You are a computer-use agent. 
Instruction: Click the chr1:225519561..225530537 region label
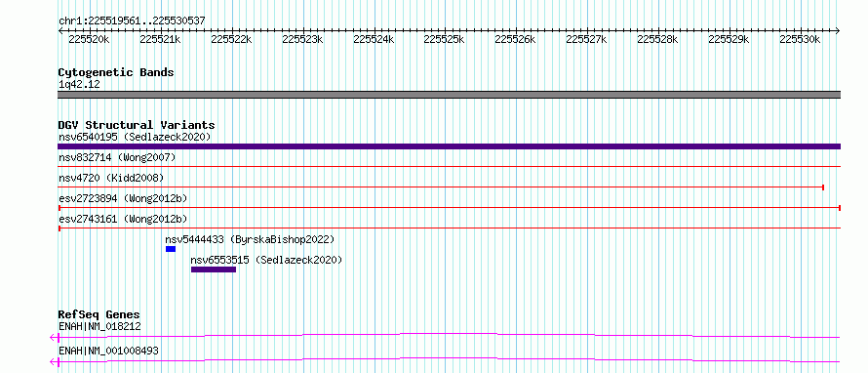click(x=132, y=21)
